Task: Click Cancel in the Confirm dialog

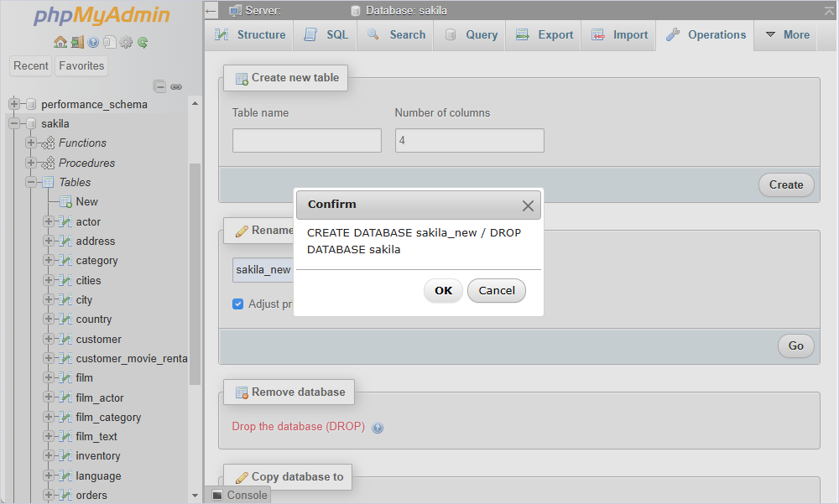Action: [x=497, y=290]
